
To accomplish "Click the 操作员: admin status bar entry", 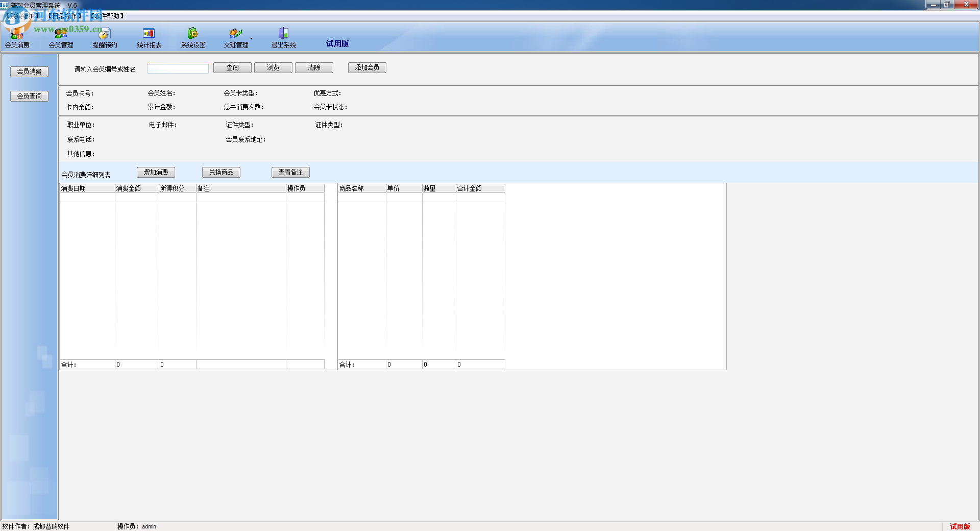I will click(x=137, y=526).
